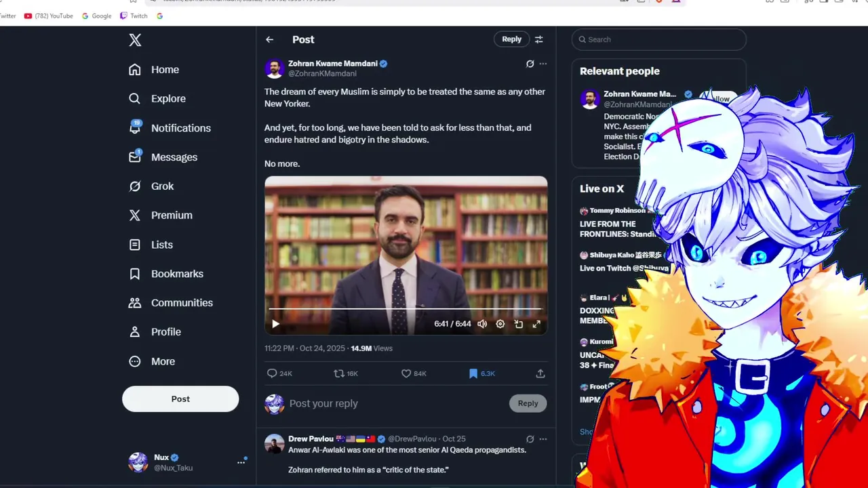Viewport: 868px width, 488px height.
Task: Click the search magnifier icon
Action: [582, 39]
